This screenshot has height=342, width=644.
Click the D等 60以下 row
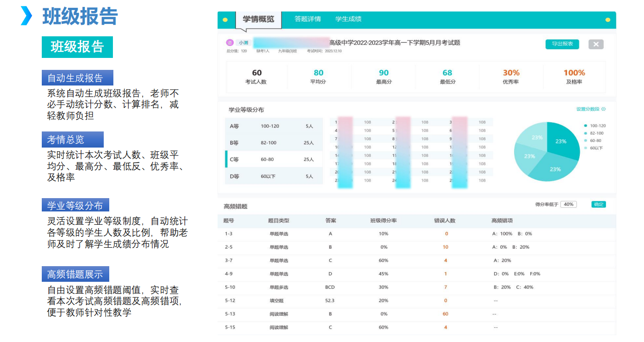coord(274,176)
